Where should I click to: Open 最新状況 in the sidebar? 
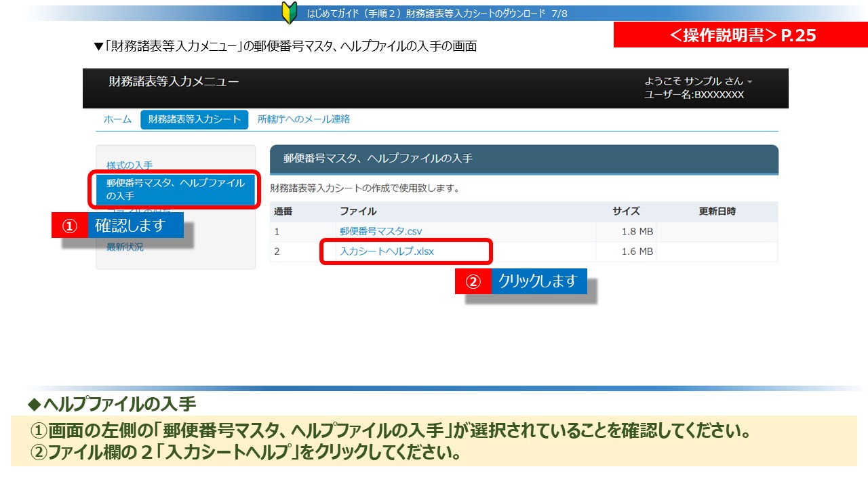[x=125, y=247]
